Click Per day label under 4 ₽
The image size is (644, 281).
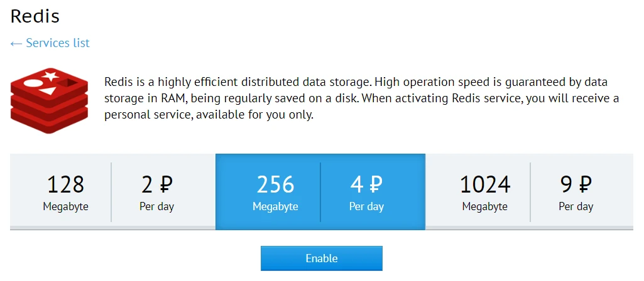(366, 206)
